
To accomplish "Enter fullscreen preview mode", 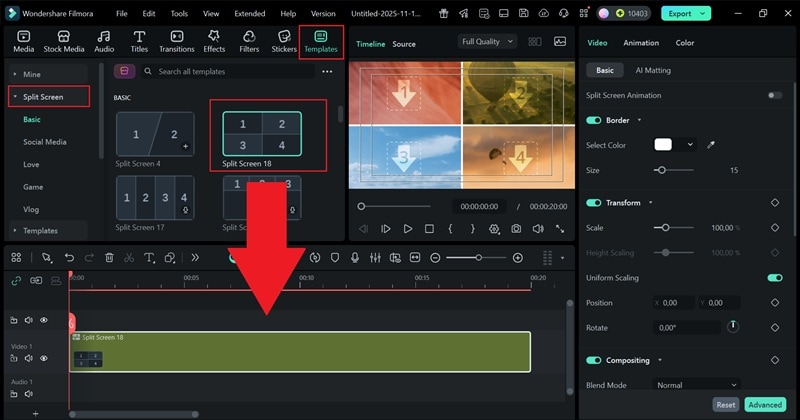I will pyautogui.click(x=560, y=229).
